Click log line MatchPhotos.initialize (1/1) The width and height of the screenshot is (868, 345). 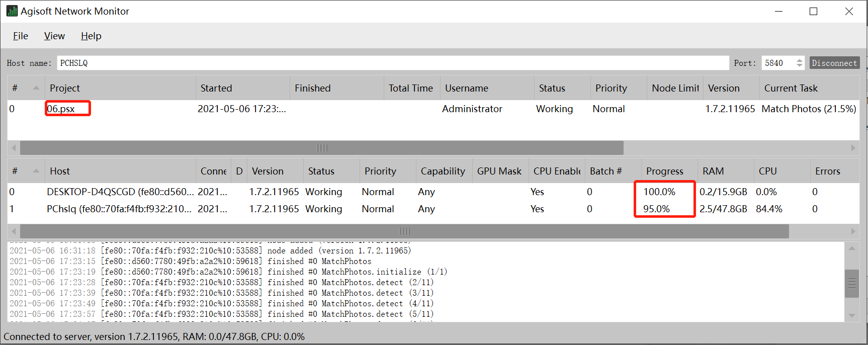(x=228, y=272)
